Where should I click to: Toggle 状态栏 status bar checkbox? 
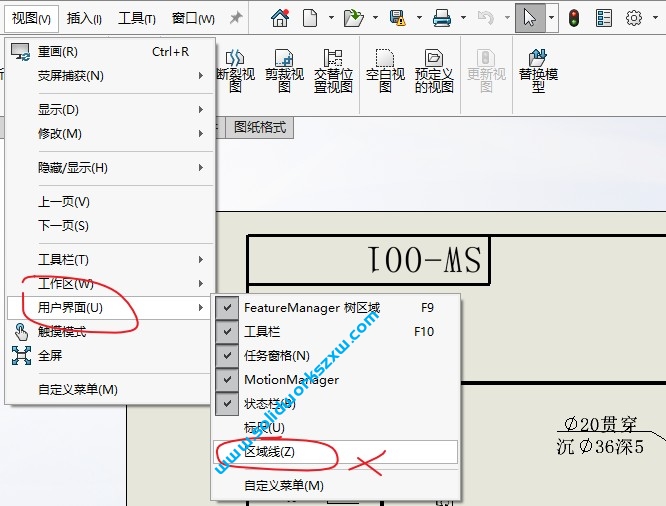click(227, 403)
